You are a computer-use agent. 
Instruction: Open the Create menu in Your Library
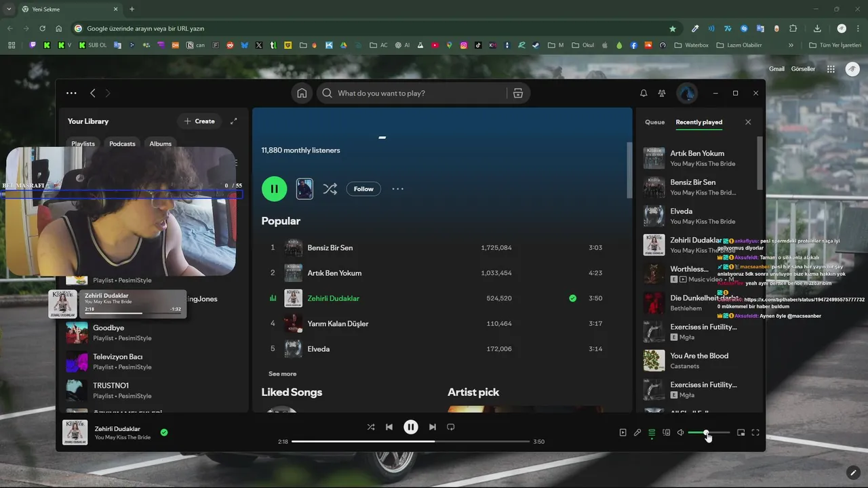click(199, 121)
